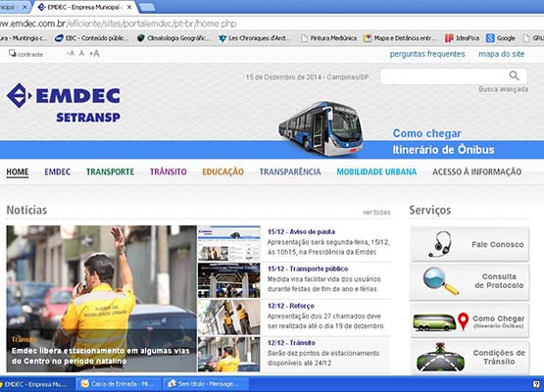Image resolution: width=544 pixels, height=392 pixels.
Task: Click the 12/12 Reforço news thumbnail
Action: pos(229,318)
